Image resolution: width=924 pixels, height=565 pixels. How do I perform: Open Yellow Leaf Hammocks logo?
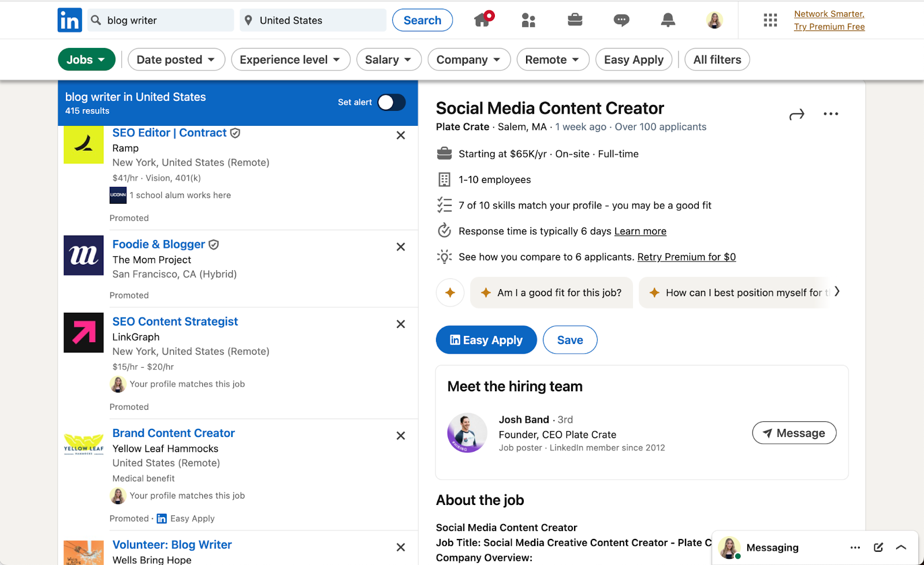[x=84, y=444]
